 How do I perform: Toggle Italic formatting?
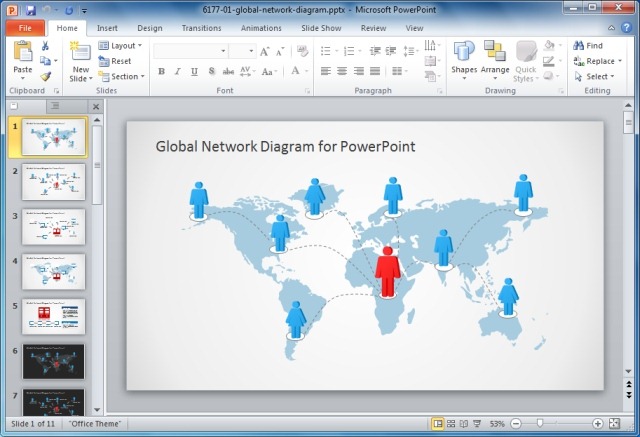click(x=178, y=71)
